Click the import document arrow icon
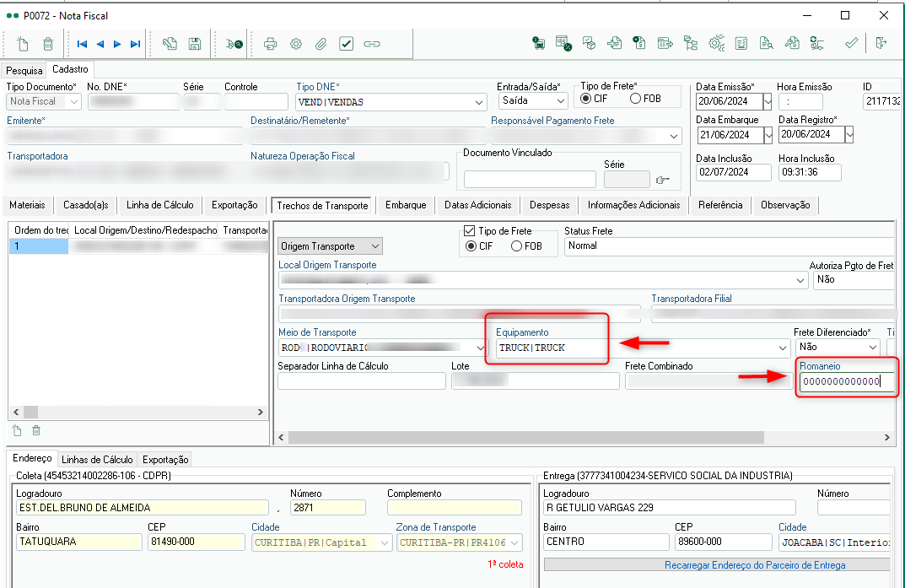The width and height of the screenshot is (905, 588). pyautogui.click(x=614, y=43)
